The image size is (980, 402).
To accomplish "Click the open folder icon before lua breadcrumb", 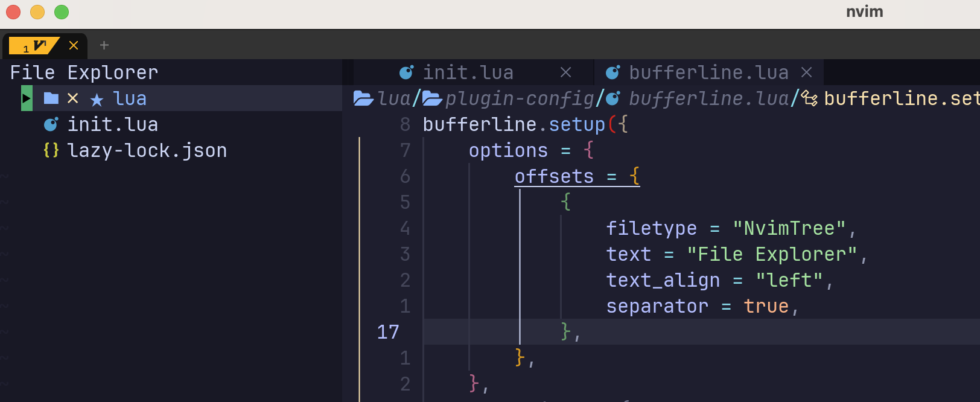I will pos(363,98).
